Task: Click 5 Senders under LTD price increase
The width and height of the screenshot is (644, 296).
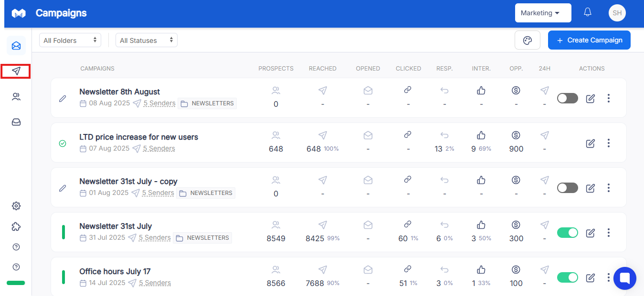Action: tap(159, 148)
